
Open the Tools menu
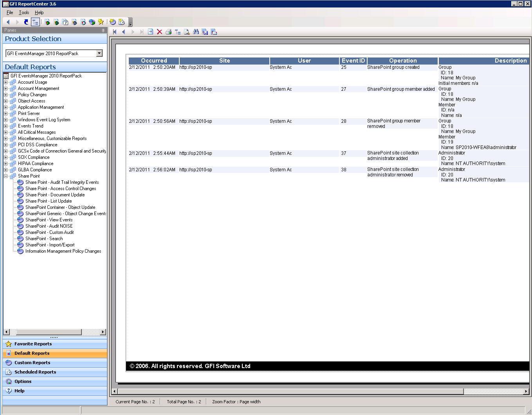tap(24, 13)
